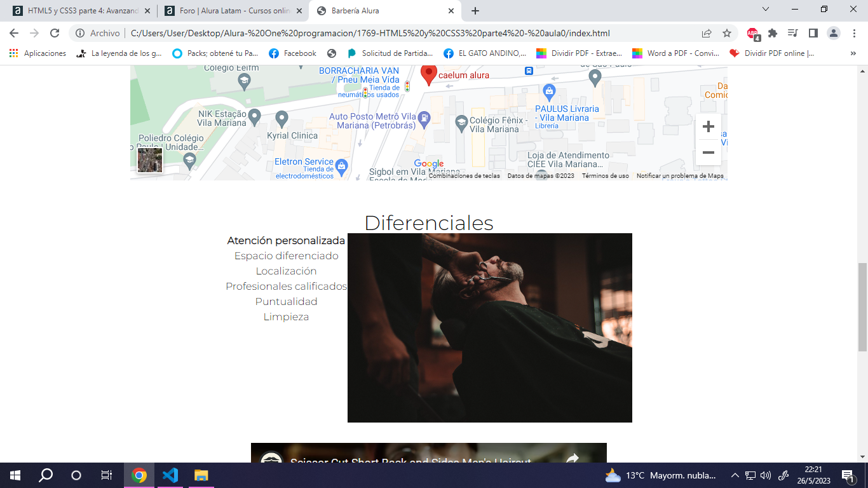
Task: Open the tab search dropdown
Action: pos(765,9)
